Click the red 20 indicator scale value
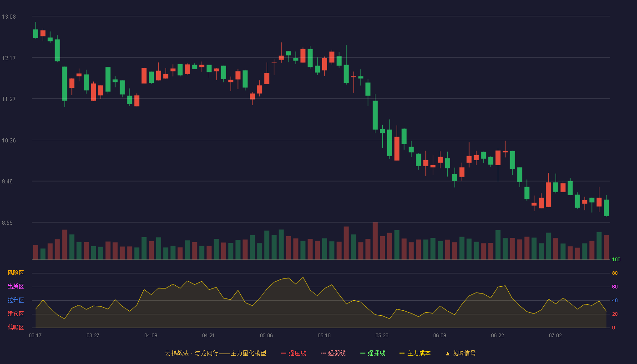The image size is (637, 364). point(615,314)
